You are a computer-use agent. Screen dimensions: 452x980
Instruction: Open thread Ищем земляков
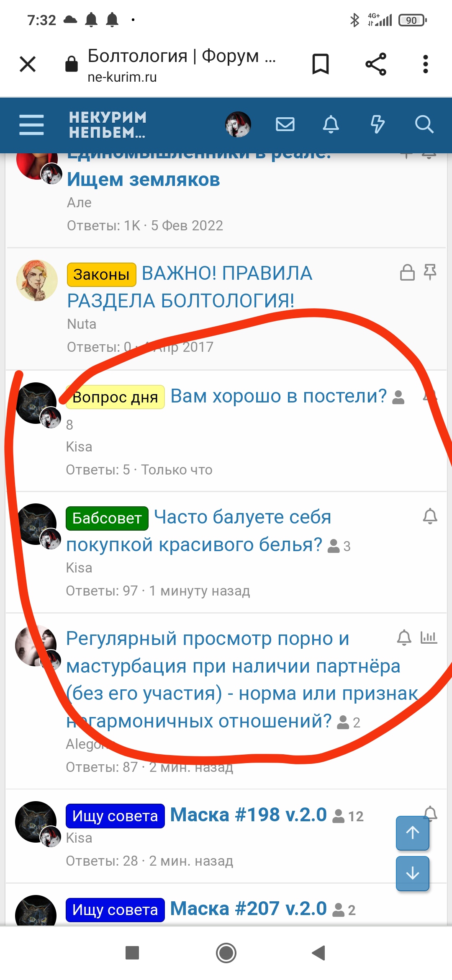(x=144, y=180)
